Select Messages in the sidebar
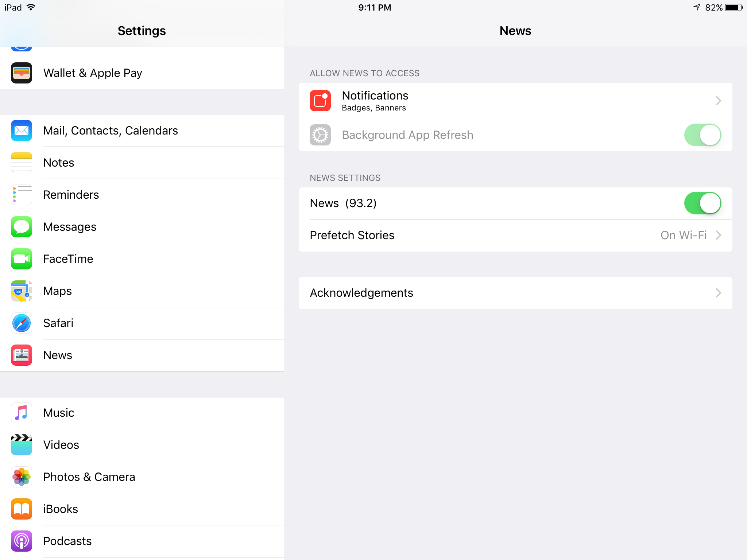Viewport: 747px width, 560px height. pyautogui.click(x=142, y=227)
